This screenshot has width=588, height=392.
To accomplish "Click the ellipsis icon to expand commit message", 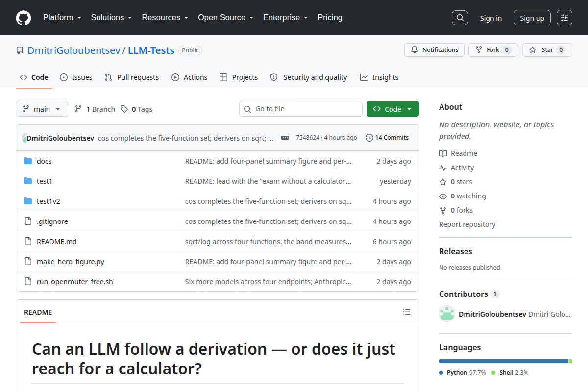I will coord(285,138).
